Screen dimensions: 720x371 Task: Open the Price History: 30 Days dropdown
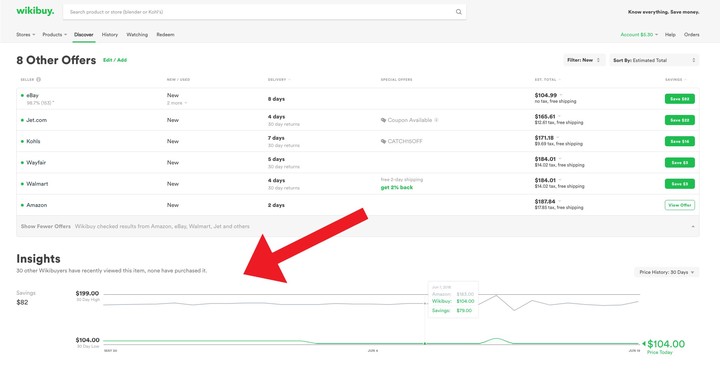(667, 272)
